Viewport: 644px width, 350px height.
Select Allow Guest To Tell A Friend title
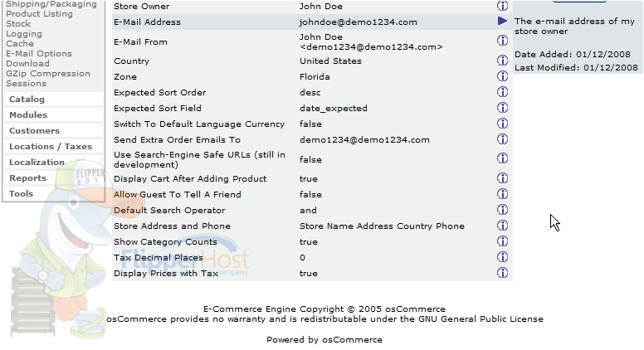178,194
